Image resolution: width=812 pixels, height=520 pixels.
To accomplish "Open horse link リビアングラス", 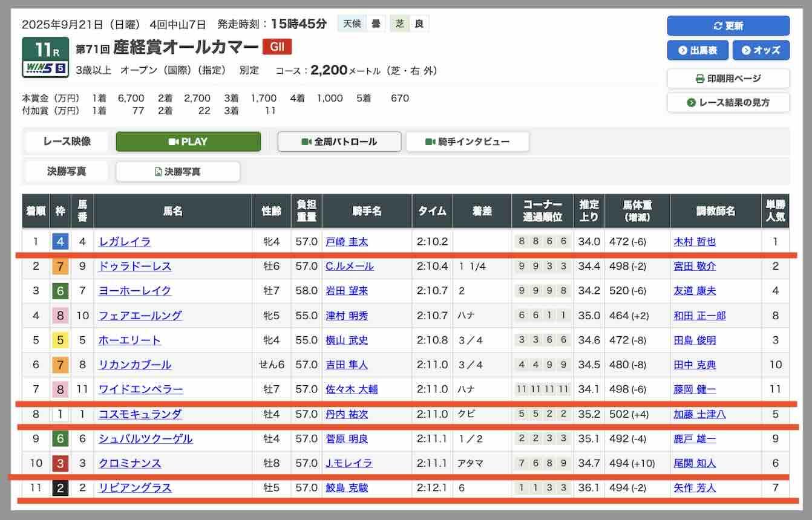I will click(x=135, y=488).
